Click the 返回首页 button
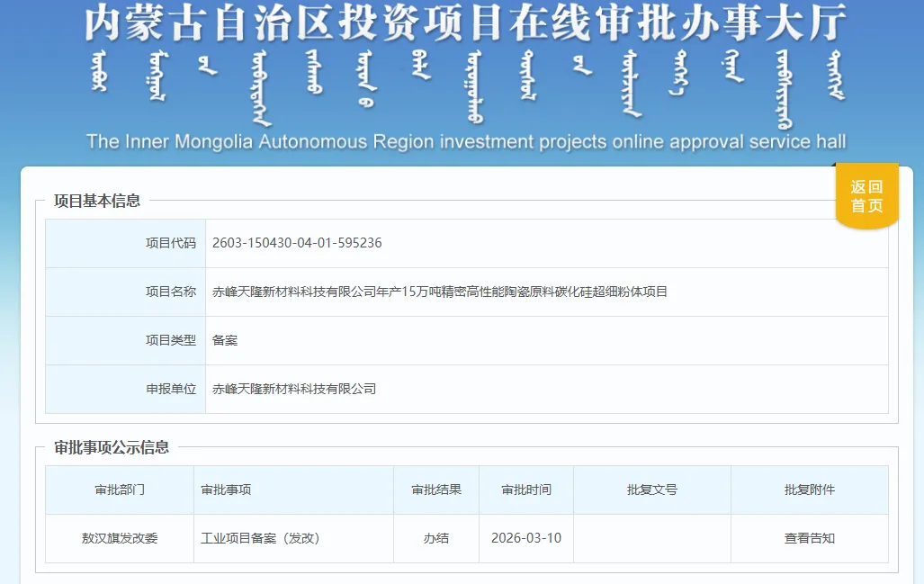Image resolution: width=924 pixels, height=584 pixels. point(866,196)
